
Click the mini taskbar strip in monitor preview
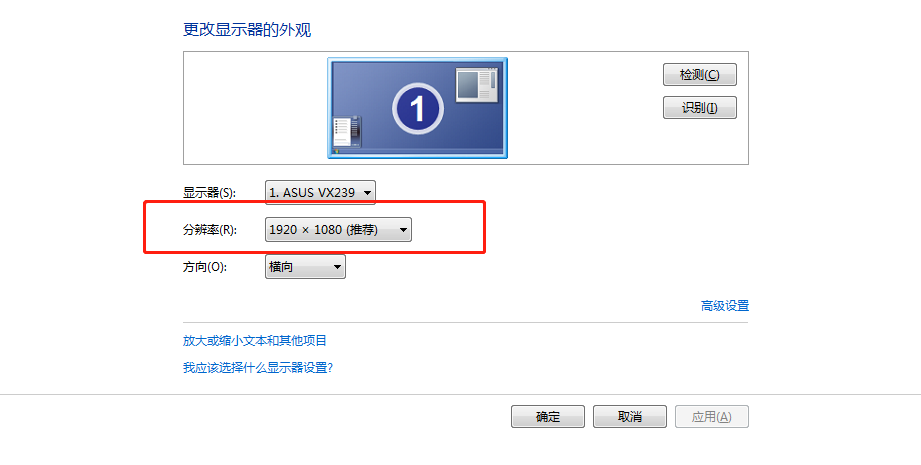(418, 151)
